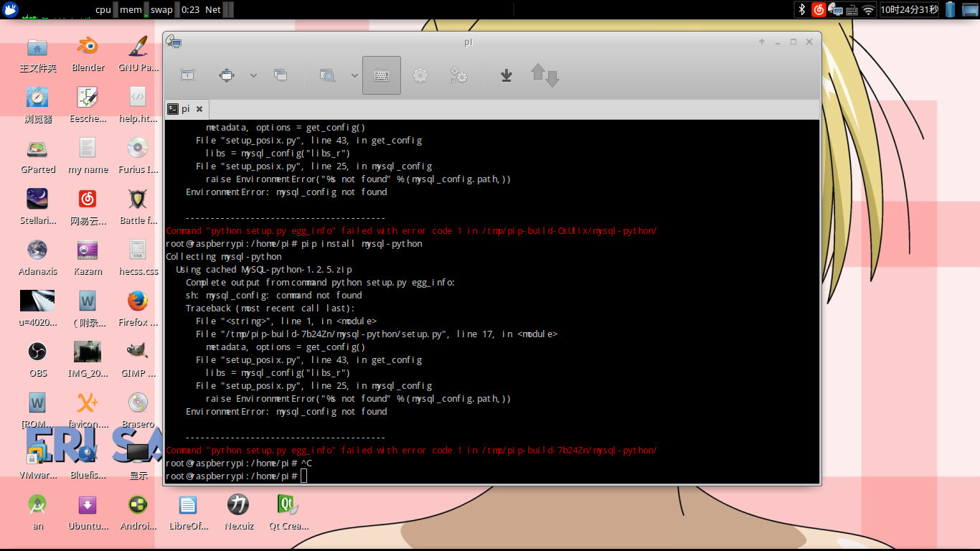Click the clock showing 10时24分31秒
This screenshot has width=980, height=551.
[x=909, y=9]
